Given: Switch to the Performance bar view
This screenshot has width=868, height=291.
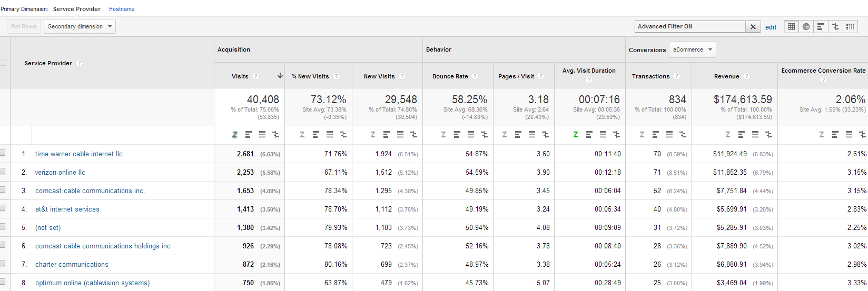Looking at the screenshot, I should click(821, 26).
